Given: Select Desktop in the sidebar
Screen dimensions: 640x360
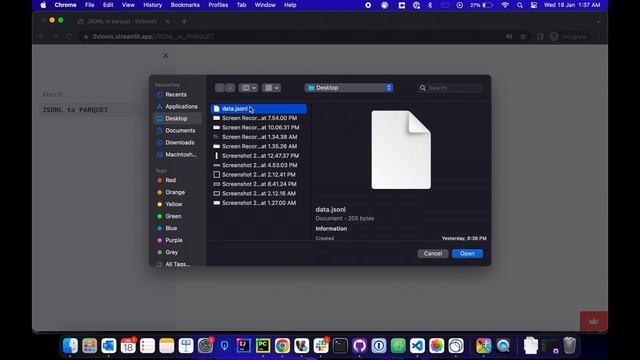Looking at the screenshot, I should (x=176, y=118).
